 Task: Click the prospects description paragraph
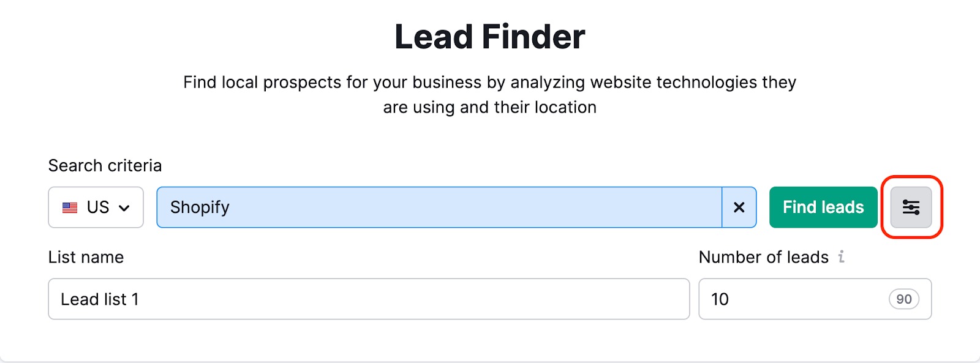[490, 94]
